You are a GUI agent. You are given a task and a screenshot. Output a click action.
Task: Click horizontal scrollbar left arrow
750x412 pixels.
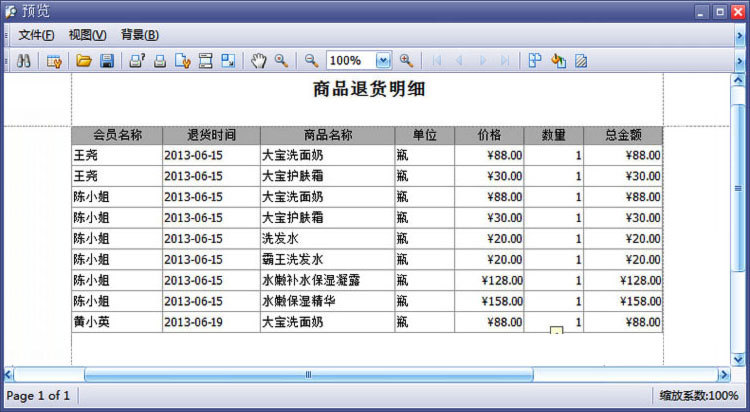point(9,374)
